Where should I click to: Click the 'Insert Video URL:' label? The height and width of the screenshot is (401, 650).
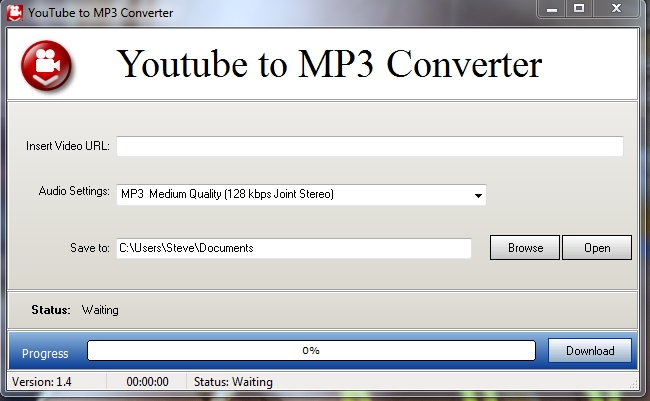[x=68, y=146]
